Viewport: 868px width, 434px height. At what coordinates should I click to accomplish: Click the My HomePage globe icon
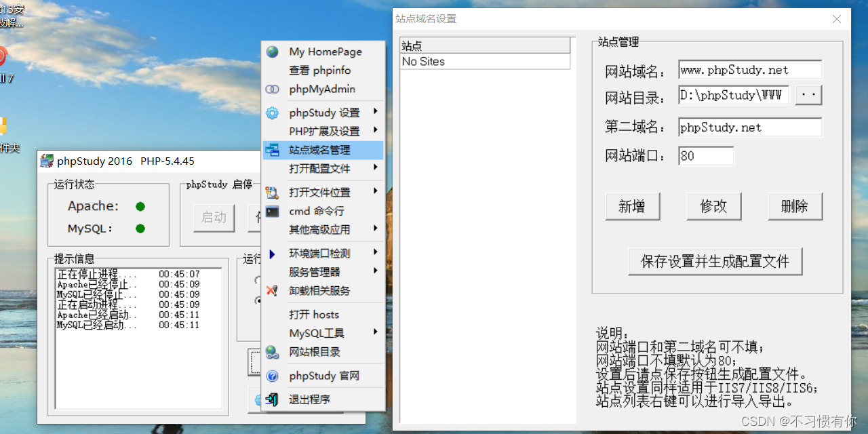pos(272,51)
